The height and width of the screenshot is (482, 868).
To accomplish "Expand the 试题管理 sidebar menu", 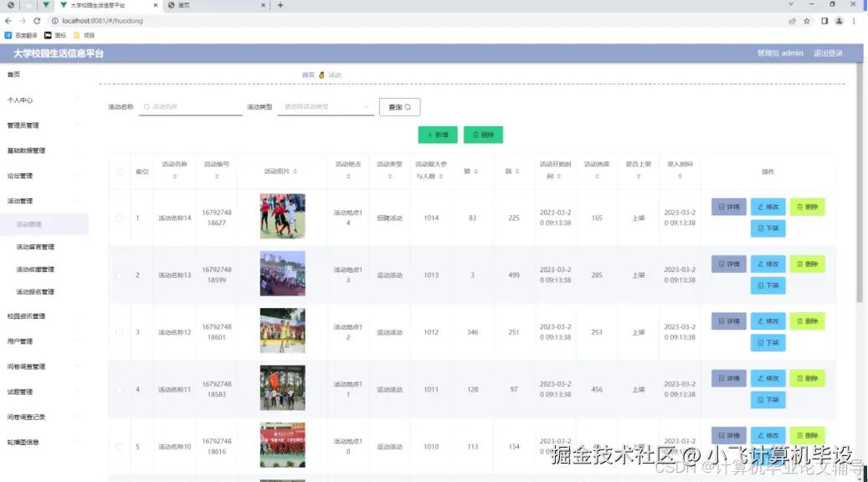I will point(44,392).
